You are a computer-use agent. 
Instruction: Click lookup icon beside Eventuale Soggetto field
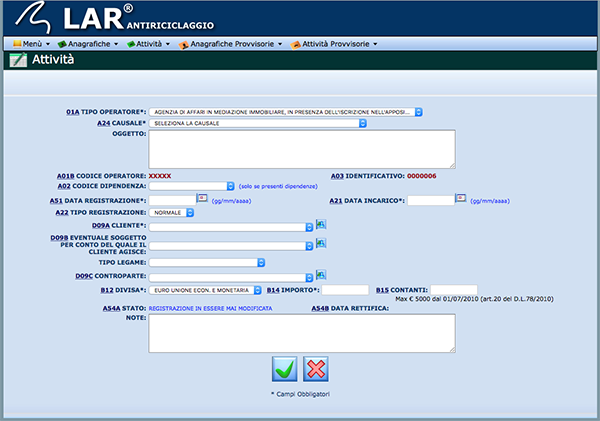321,243
